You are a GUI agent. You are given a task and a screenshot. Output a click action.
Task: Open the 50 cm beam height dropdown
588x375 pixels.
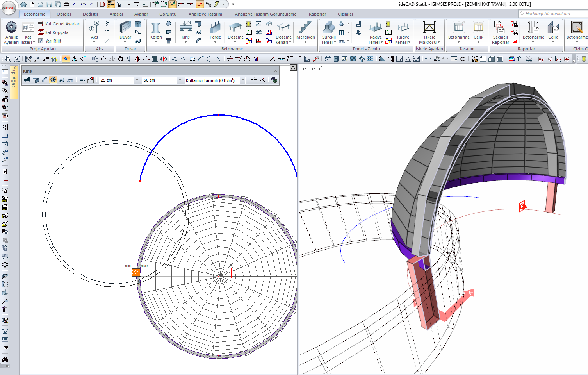[x=180, y=80]
